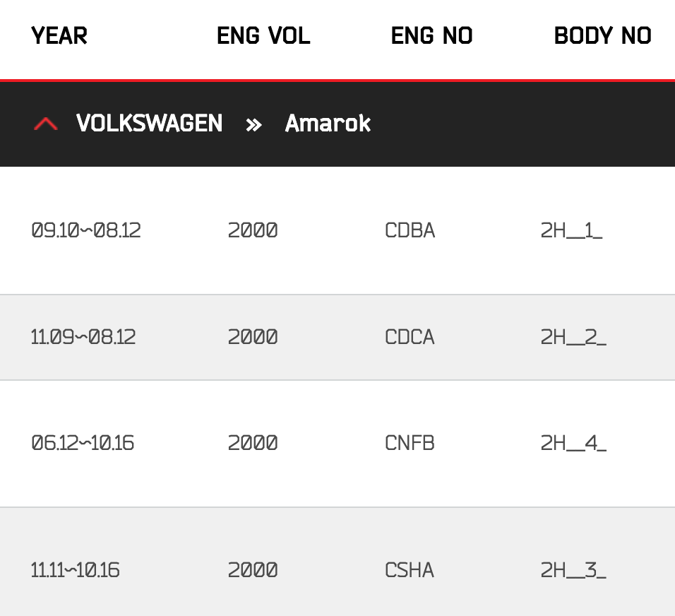The image size is (675, 616).
Task: Click body number 2H__1_
Action: coord(572,230)
